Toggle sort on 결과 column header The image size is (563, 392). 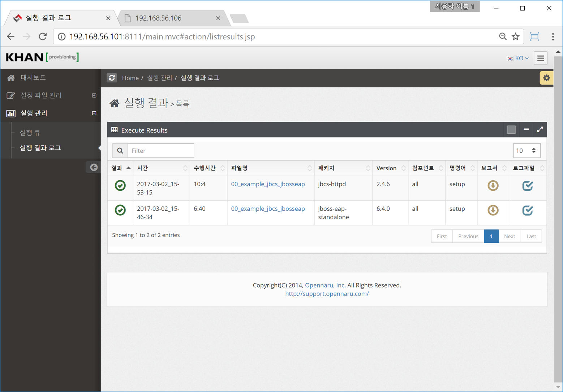pos(121,168)
